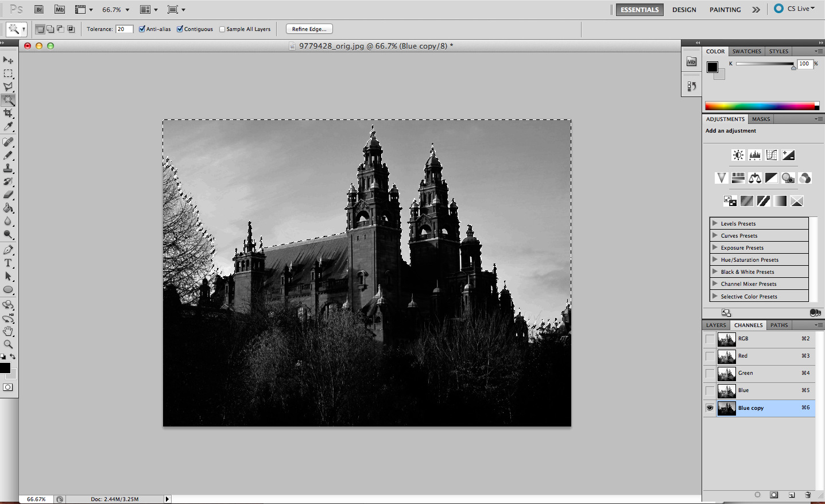The image size is (825, 504).
Task: Select the Eyedropper tool
Action: click(x=8, y=127)
